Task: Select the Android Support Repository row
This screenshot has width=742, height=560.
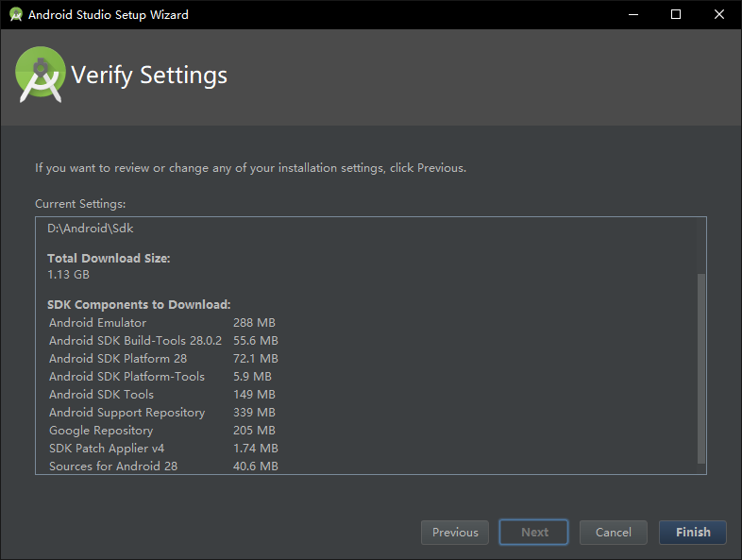Action: [162, 413]
